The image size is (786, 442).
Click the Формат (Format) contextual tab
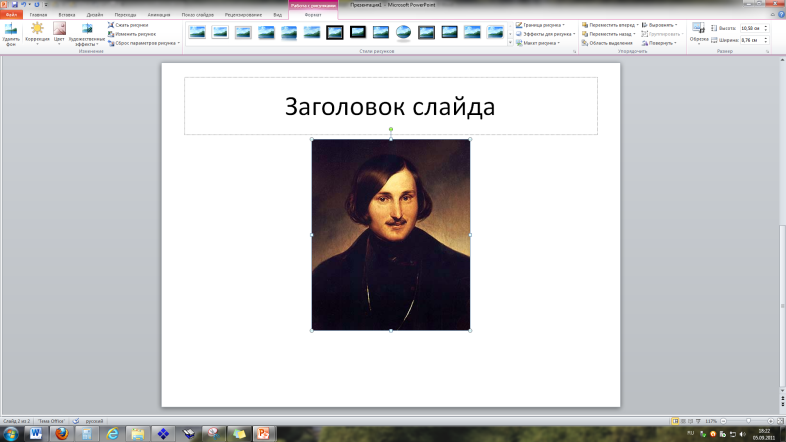click(313, 15)
